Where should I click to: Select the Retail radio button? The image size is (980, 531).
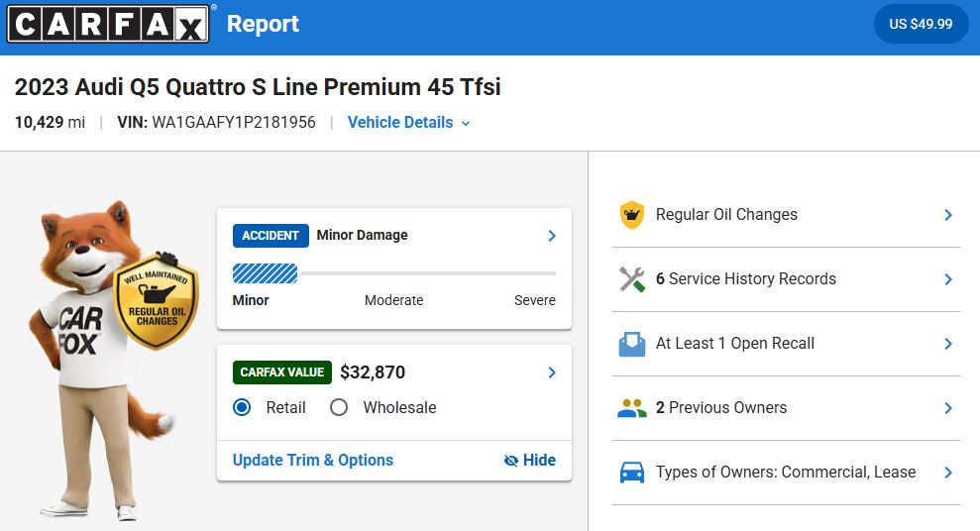click(242, 407)
